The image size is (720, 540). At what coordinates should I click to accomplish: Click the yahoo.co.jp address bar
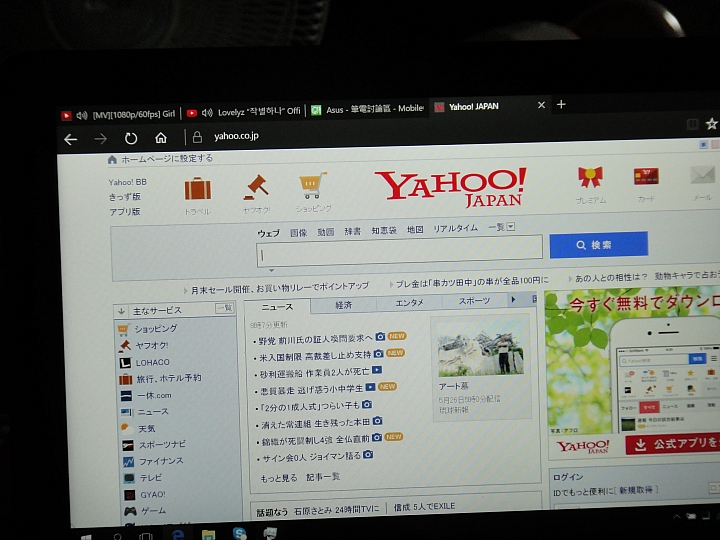(x=236, y=136)
